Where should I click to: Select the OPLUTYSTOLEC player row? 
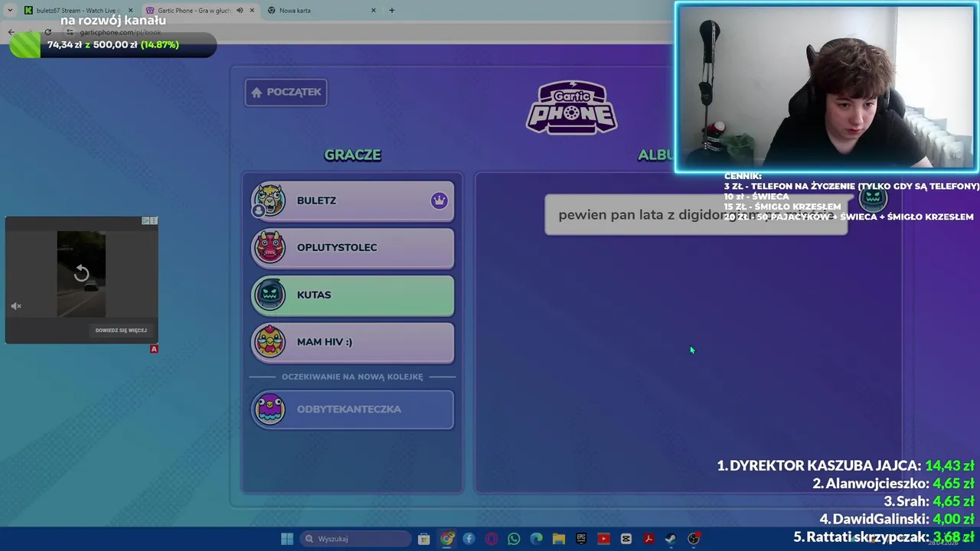tap(352, 247)
